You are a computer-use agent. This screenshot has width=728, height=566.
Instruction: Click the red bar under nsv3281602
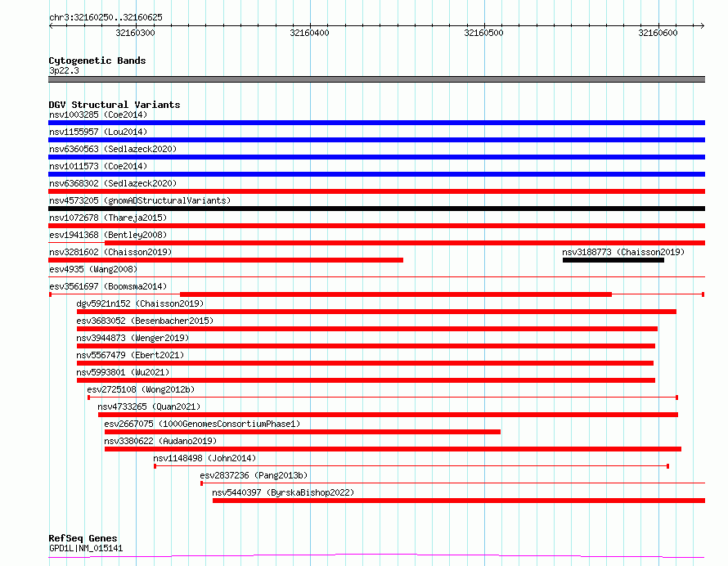coord(226,260)
